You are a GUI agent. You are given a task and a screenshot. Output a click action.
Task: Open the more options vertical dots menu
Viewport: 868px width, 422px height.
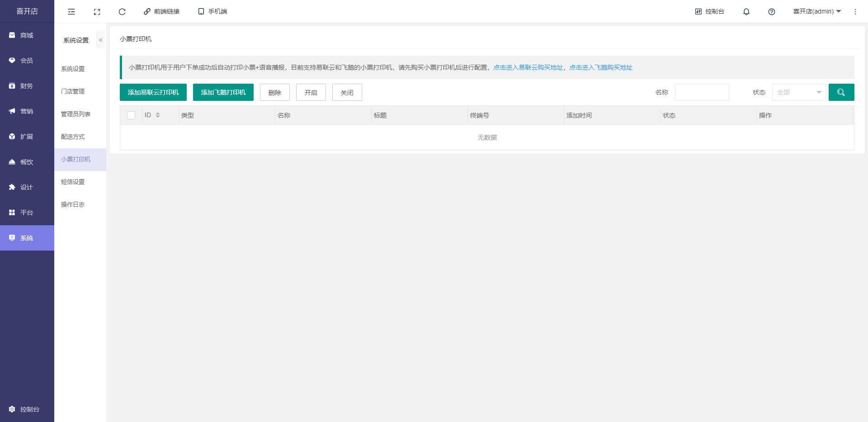point(855,12)
